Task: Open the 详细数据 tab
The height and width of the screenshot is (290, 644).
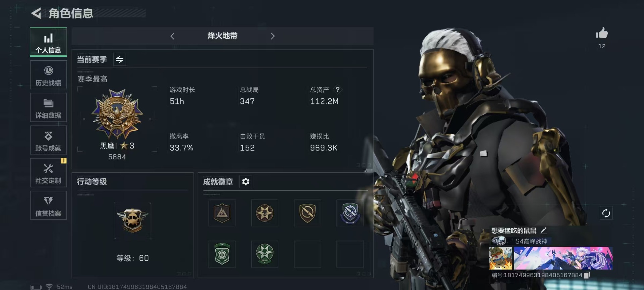Action: pos(48,107)
